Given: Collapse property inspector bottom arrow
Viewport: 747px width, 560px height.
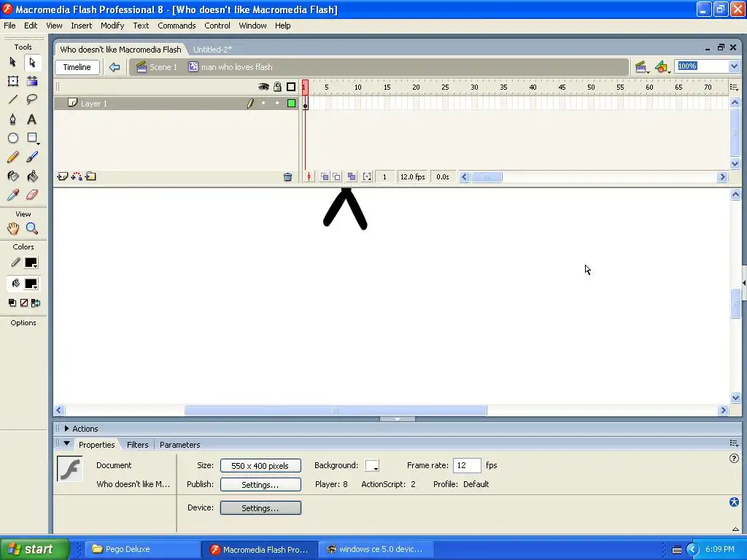Looking at the screenshot, I should [x=735, y=529].
